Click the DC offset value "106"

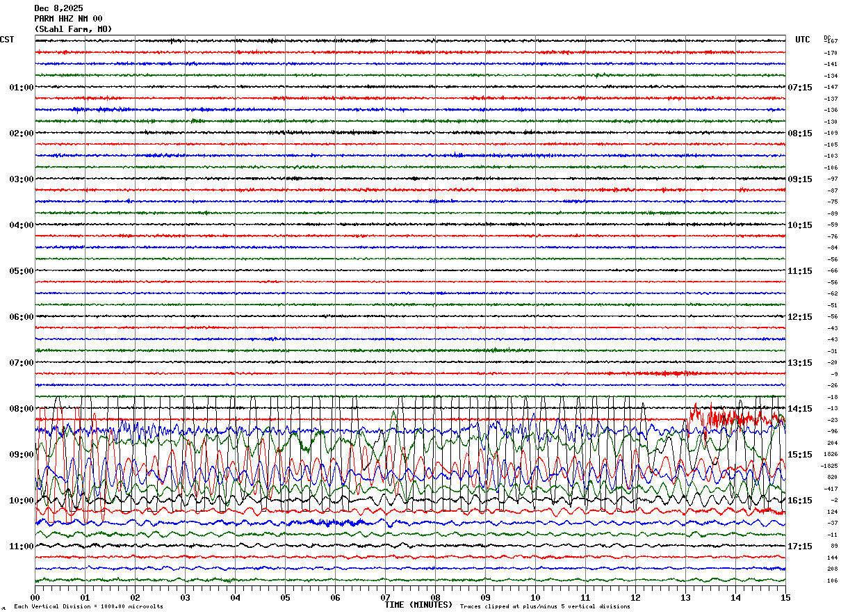pos(833,581)
